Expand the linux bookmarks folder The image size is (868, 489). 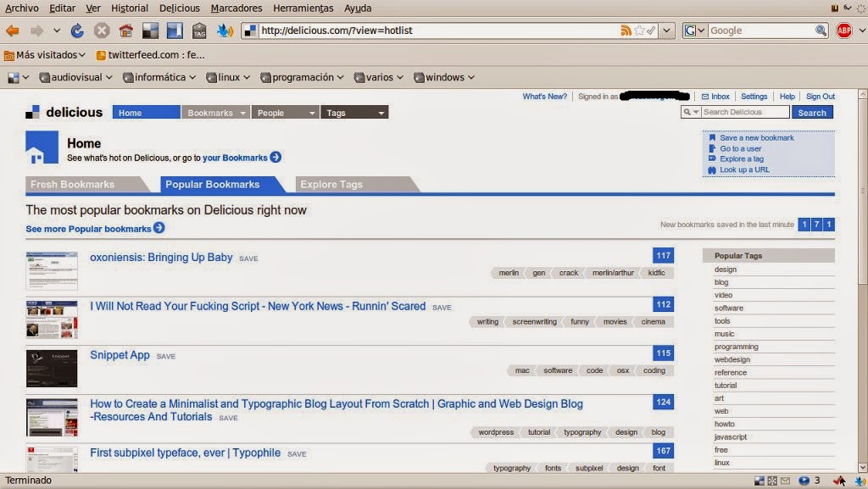coord(227,77)
